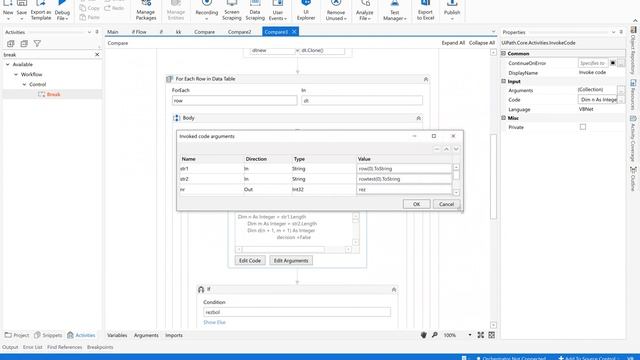Click the magnifier search icon near zoom
Image resolution: width=640 pixels, height=360 pixels.
[x=435, y=335]
